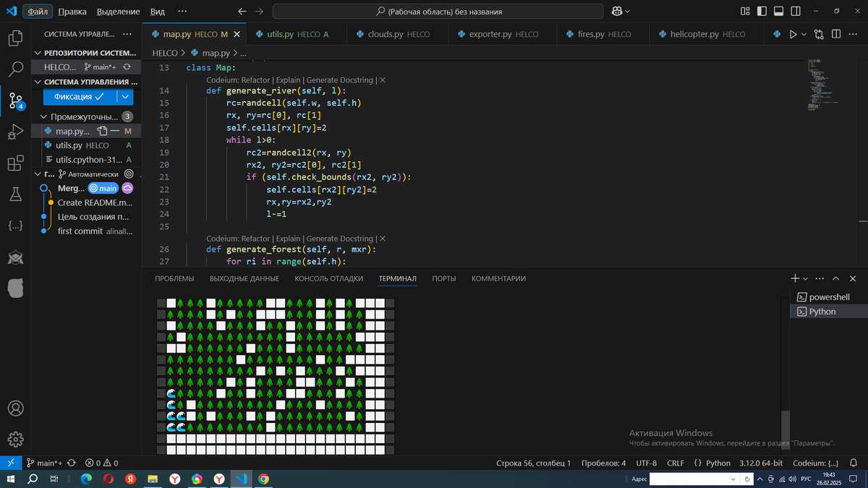Open source control view More Actions ellipsis
The height and width of the screenshot is (488, 868).
(x=127, y=34)
